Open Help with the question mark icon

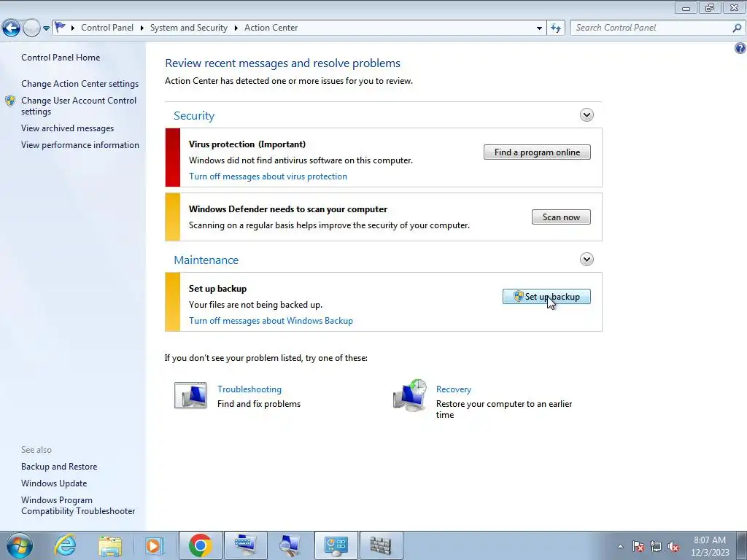click(740, 48)
